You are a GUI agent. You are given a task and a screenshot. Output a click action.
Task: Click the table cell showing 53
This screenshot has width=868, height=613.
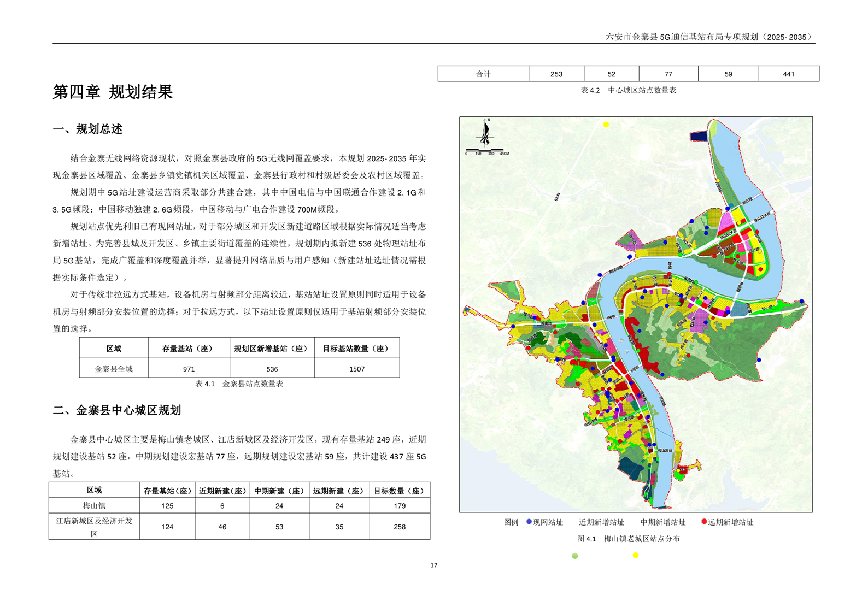[279, 527]
